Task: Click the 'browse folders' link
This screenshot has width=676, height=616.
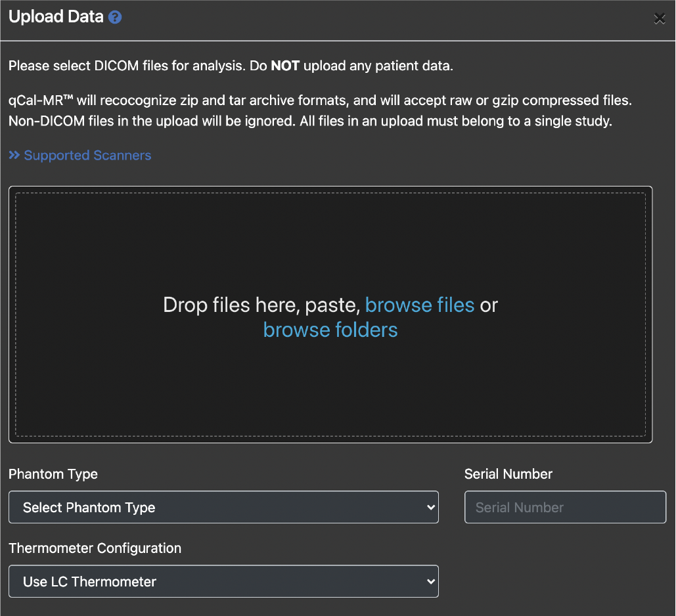Action: [330, 330]
